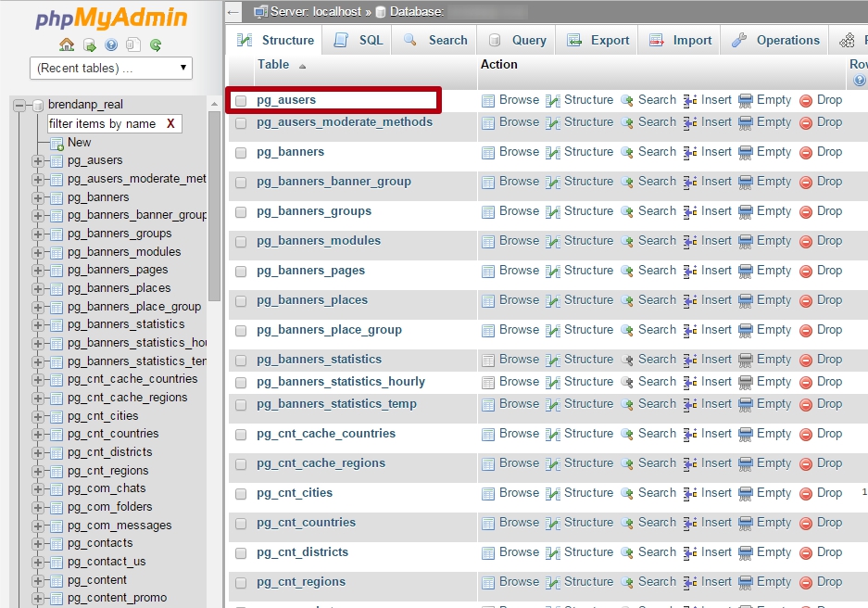Insert a row into pg_cnt_cities
The height and width of the screenshot is (608, 868).
coord(715,493)
